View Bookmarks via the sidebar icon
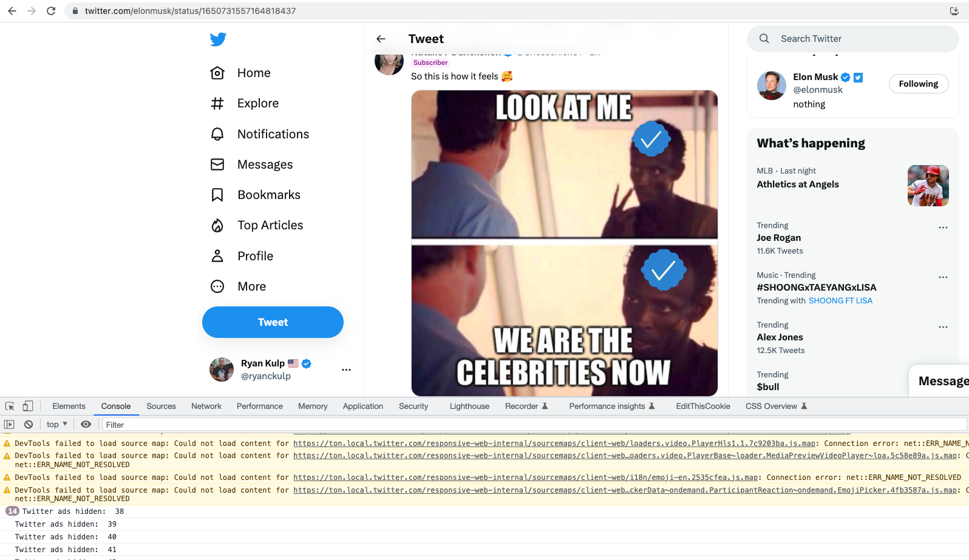This screenshot has width=969, height=560. pos(218,195)
